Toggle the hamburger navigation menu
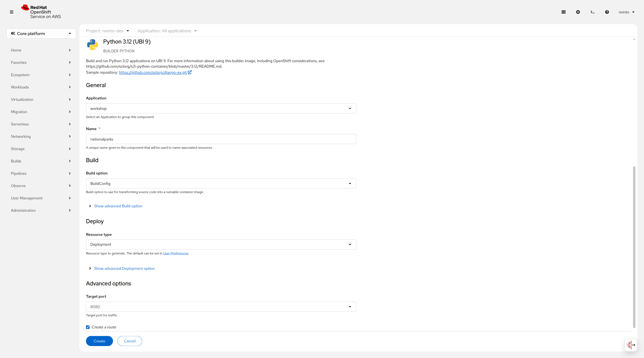 point(12,12)
